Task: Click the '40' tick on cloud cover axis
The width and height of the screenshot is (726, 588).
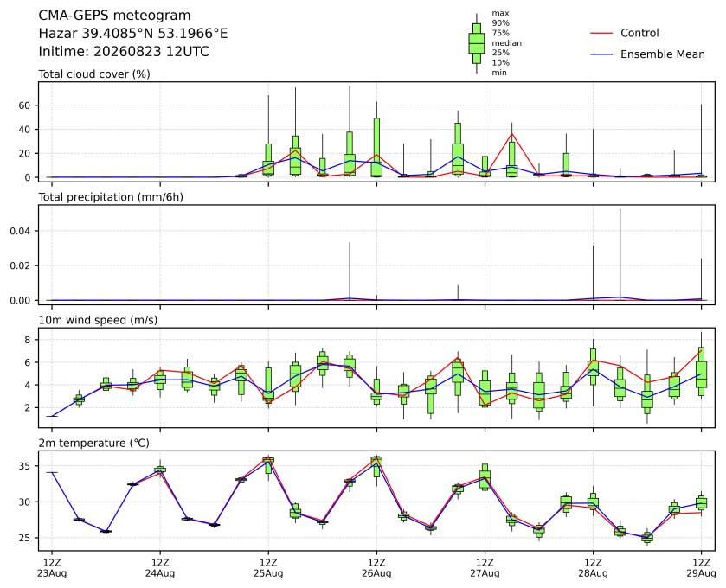Action: pos(24,130)
